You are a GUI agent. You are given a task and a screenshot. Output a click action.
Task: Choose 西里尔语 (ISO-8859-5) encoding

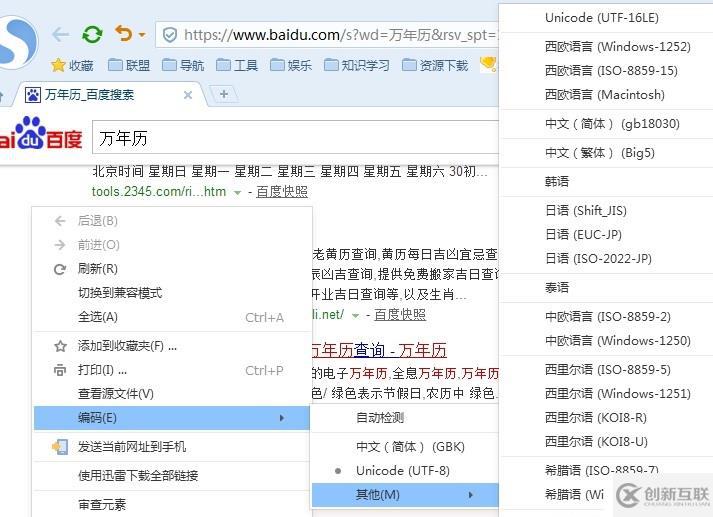click(606, 370)
